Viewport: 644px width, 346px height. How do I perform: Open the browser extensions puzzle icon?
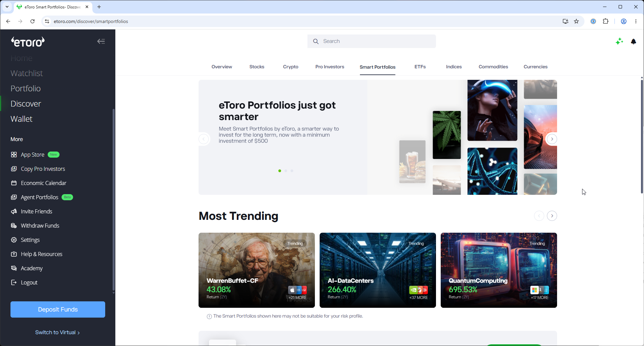point(605,21)
